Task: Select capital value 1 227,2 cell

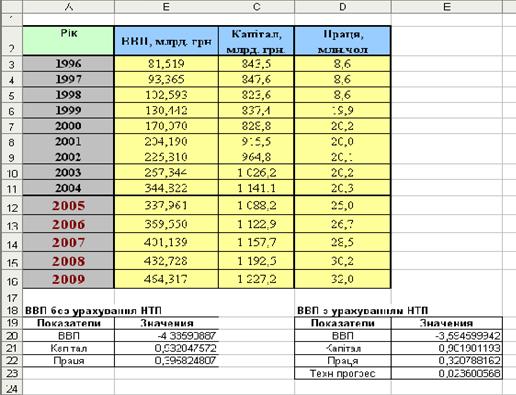Action: [256, 279]
